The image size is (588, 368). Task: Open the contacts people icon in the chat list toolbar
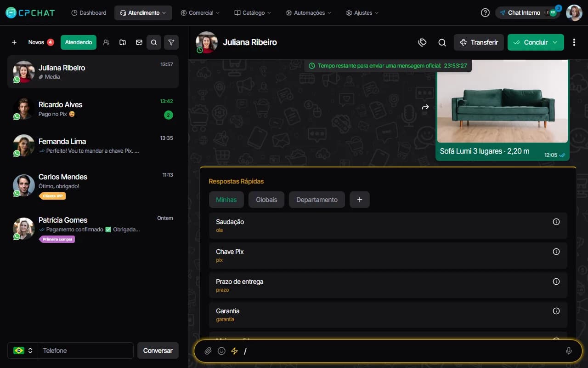106,42
